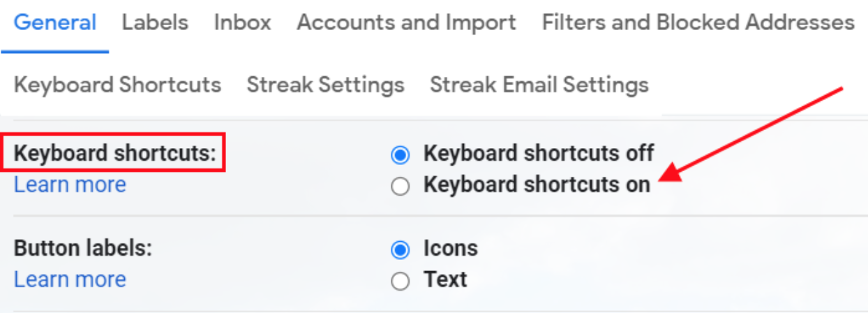Switch to Streak Settings tab
The width and height of the screenshot is (868, 313).
(x=325, y=85)
